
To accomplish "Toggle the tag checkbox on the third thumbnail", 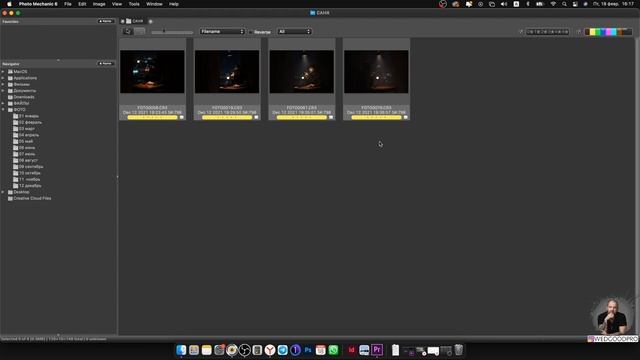I will [331, 118].
